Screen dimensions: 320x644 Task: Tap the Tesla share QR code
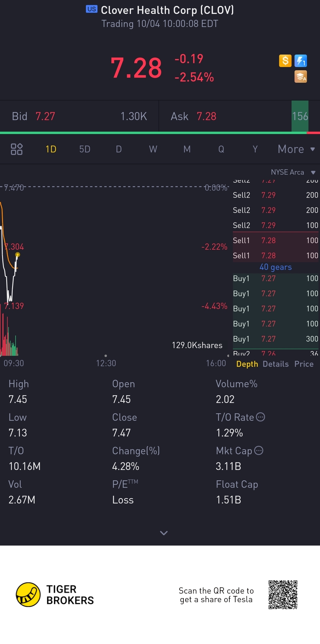[x=283, y=595]
